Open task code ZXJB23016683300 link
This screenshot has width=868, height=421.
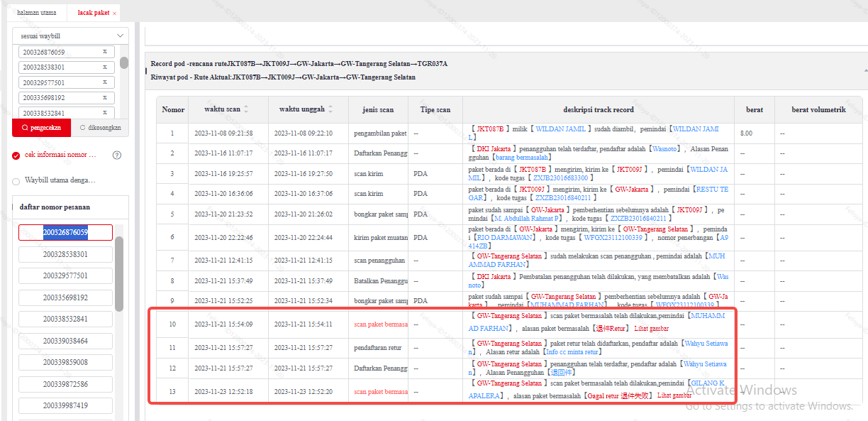click(x=561, y=178)
